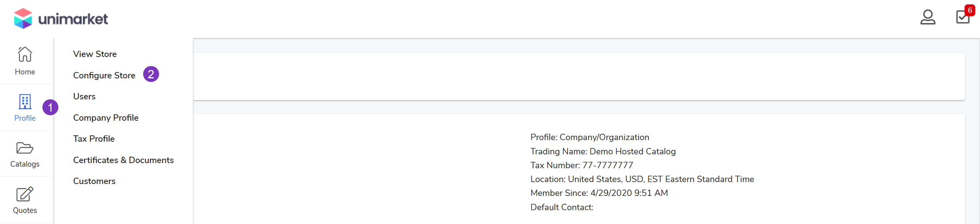Open the Catalogs folder icon

pos(25,148)
